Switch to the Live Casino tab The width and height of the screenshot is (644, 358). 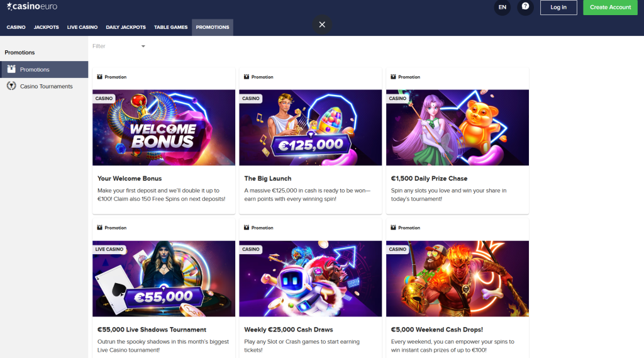pyautogui.click(x=82, y=27)
